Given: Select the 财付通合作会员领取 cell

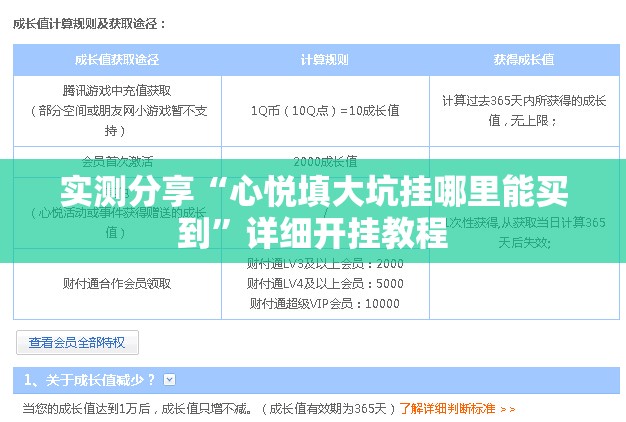Looking at the screenshot, I should pyautogui.click(x=117, y=284).
